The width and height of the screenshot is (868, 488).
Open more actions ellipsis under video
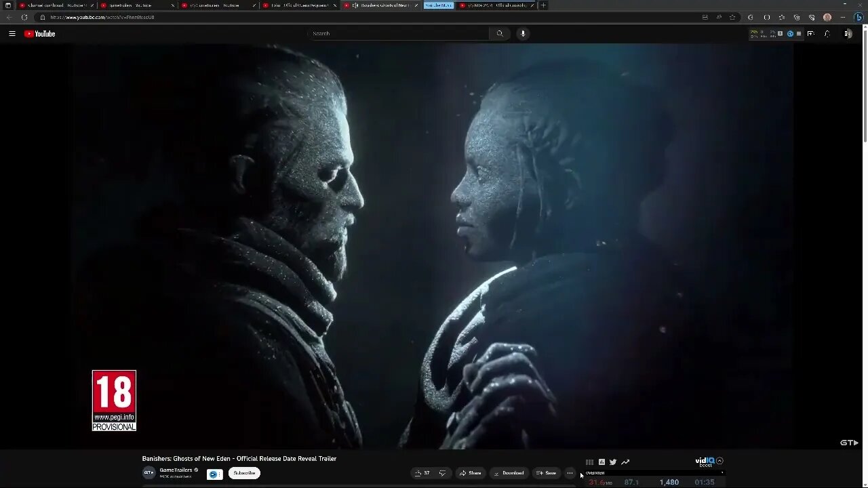(x=570, y=473)
